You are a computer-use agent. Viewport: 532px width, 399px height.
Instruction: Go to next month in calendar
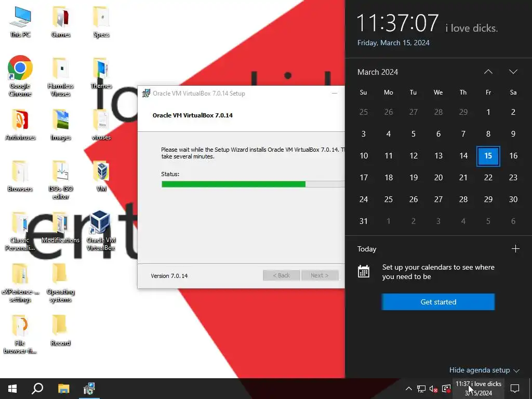513,72
